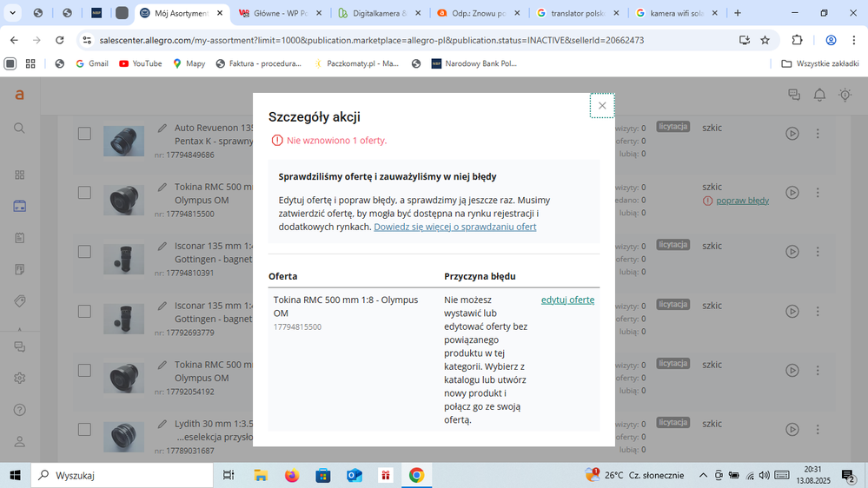
Task: Resume Auto Revuenon offer with play icon
Action: coord(792,134)
